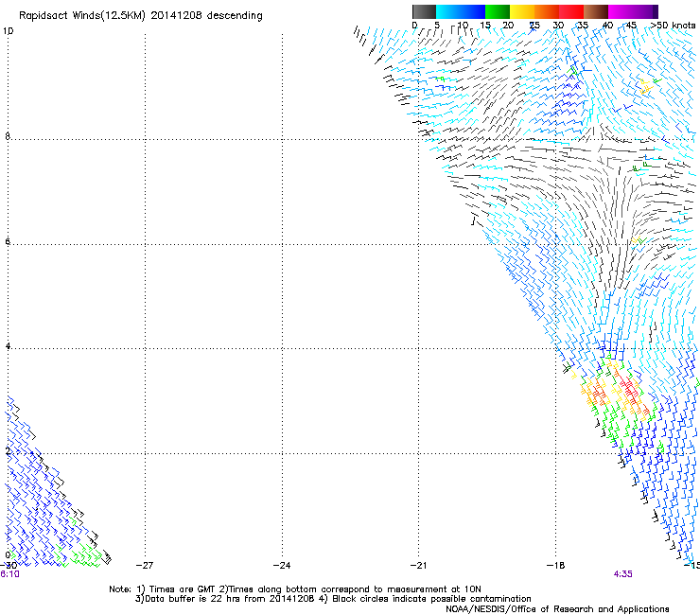Click the latitude label '10' on left axis
700x615 pixels.
pos(8,31)
